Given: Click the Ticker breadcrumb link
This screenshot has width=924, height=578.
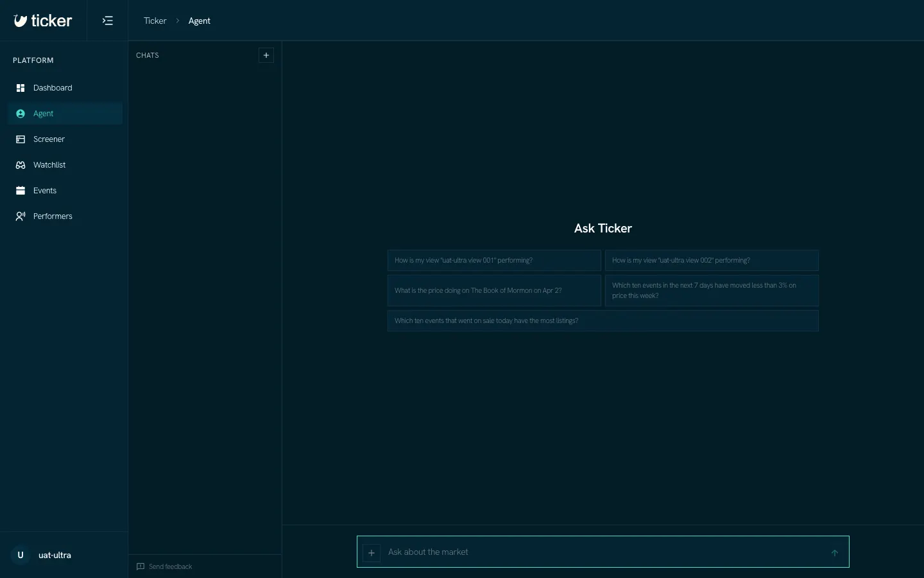Looking at the screenshot, I should (155, 21).
